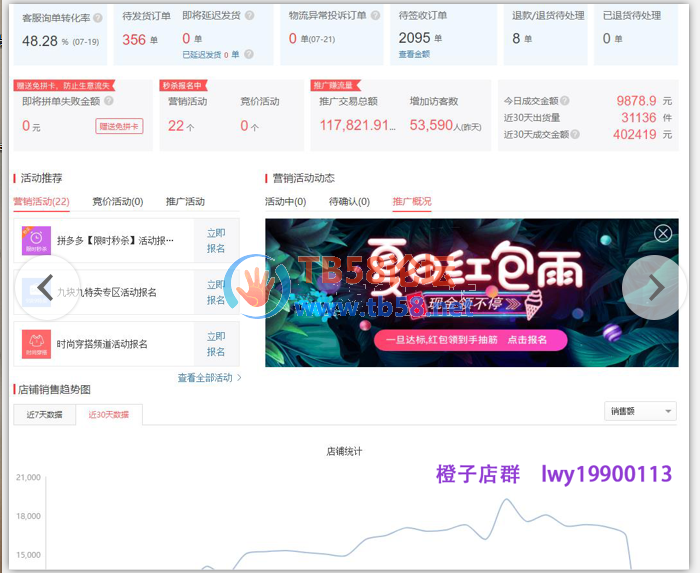
Task: Switch to the 推广活动 tab
Action: (185, 202)
